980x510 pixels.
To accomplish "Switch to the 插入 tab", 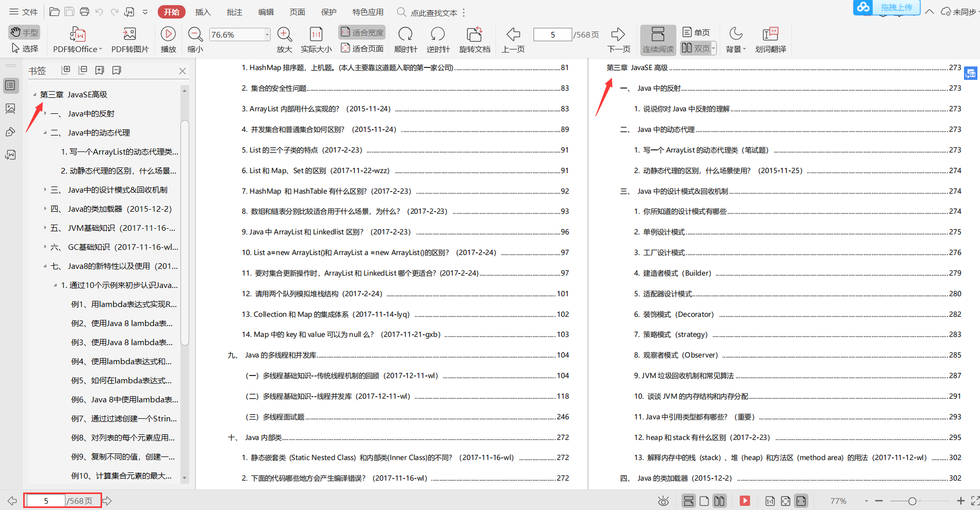I will [203, 12].
